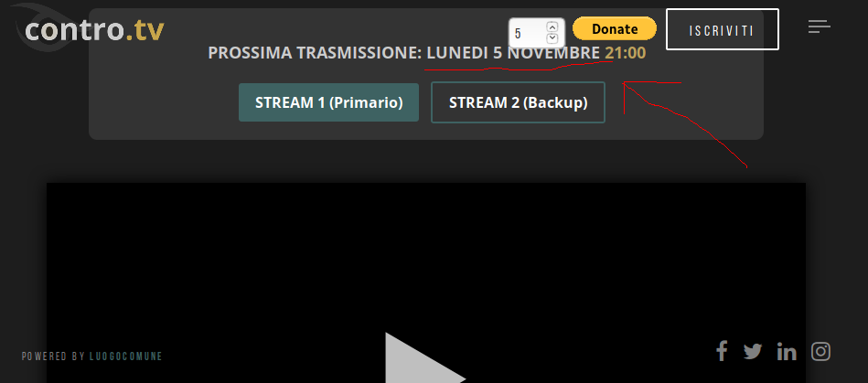868x383 pixels.
Task: Open the Facebook social icon
Action: coord(722,351)
